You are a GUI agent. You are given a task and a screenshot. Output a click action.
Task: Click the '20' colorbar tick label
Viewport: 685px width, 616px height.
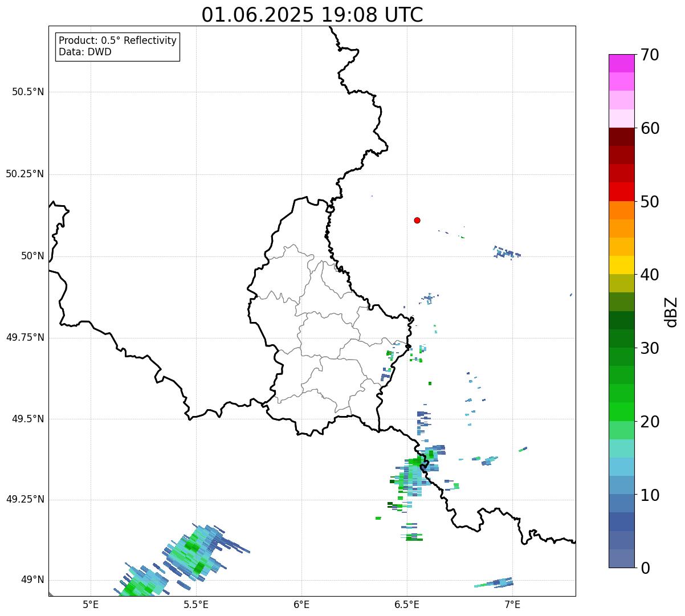650,422
